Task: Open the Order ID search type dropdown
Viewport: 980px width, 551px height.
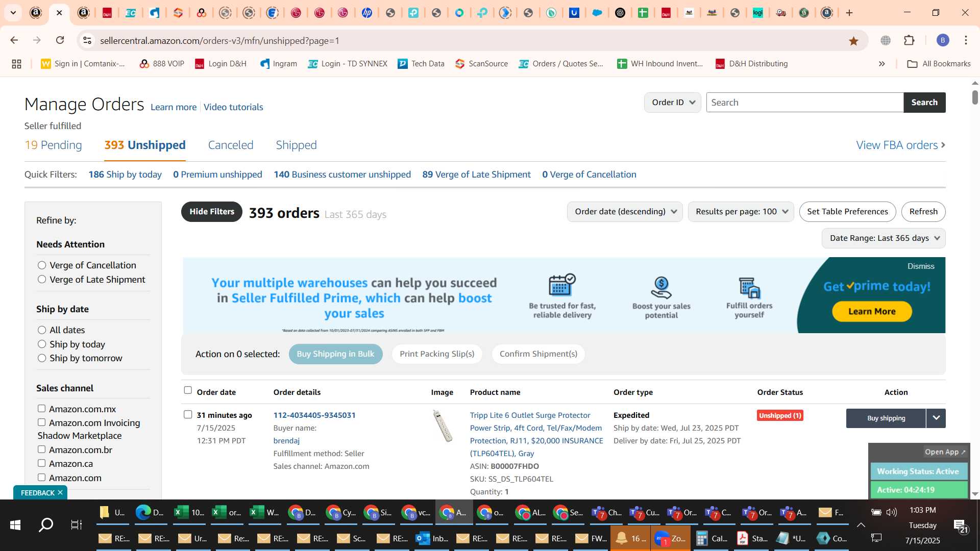Action: (x=673, y=103)
